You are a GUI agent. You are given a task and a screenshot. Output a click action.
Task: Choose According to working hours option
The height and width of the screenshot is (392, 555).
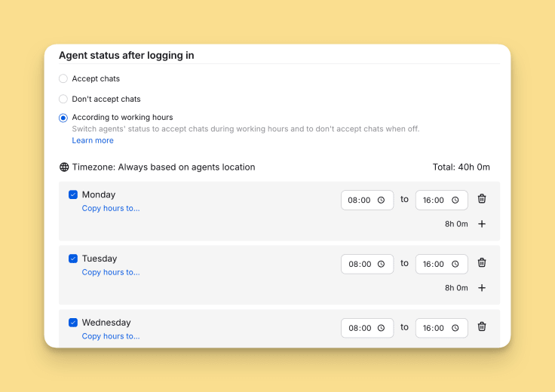pyautogui.click(x=63, y=118)
